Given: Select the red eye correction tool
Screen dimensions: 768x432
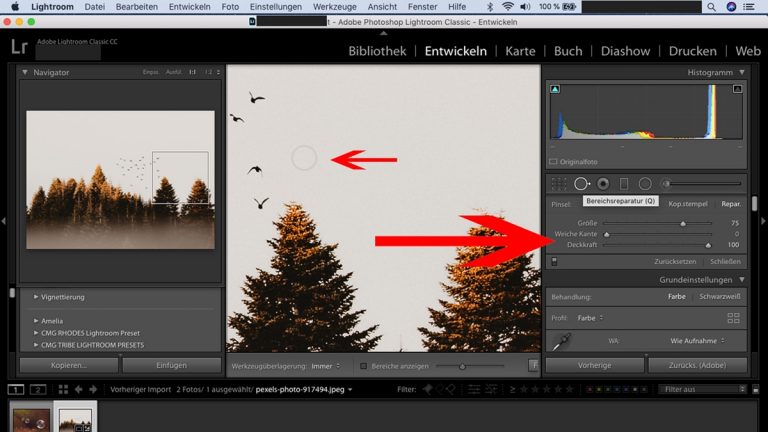Looking at the screenshot, I should point(603,184).
